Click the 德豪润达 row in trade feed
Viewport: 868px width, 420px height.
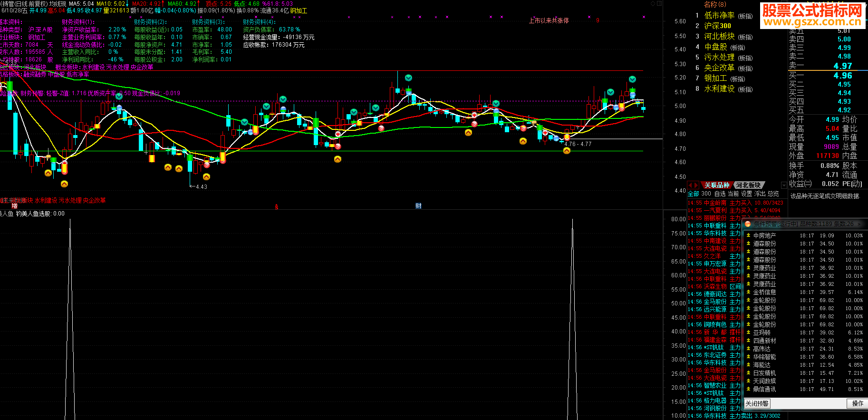point(714,294)
